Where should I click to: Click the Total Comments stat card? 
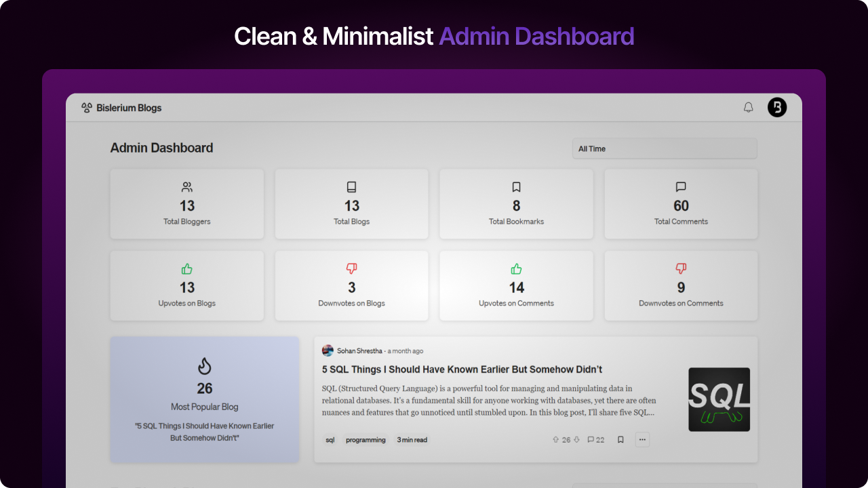[x=681, y=204]
